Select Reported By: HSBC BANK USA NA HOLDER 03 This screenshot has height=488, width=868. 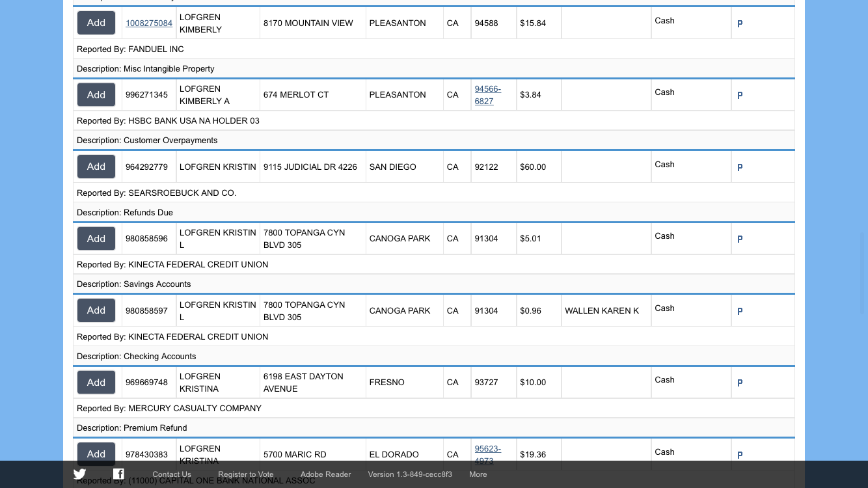168,121
